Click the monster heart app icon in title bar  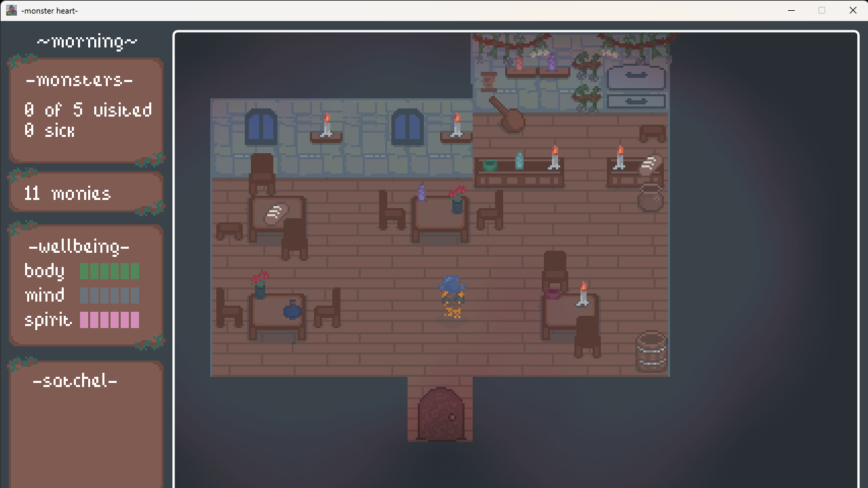(x=12, y=10)
